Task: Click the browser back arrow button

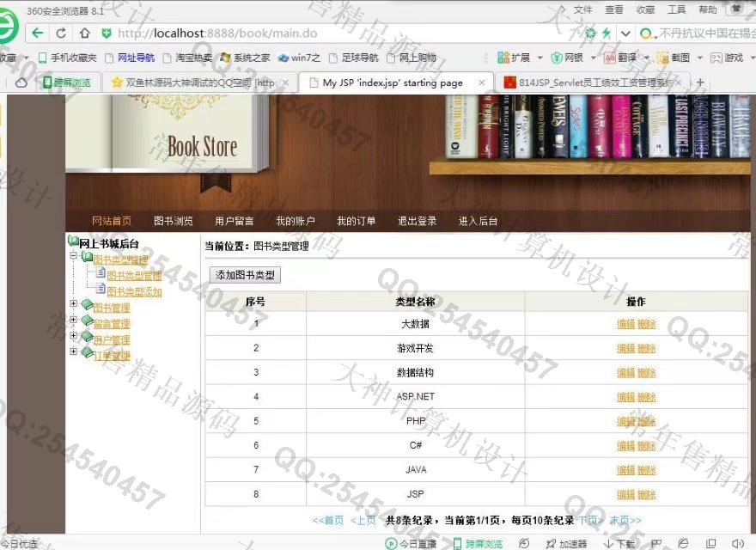Action: (x=37, y=34)
